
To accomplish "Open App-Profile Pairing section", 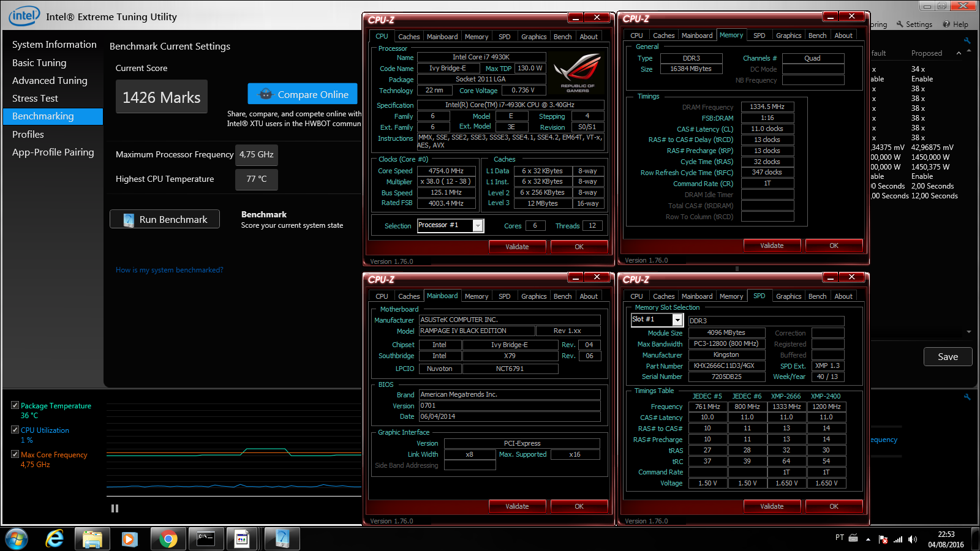I will click(53, 152).
